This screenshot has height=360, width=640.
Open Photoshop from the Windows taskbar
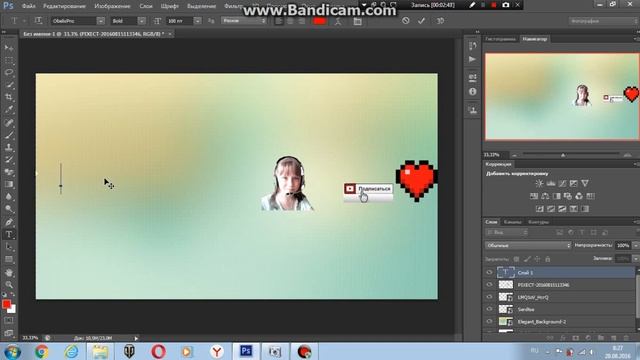point(246,351)
